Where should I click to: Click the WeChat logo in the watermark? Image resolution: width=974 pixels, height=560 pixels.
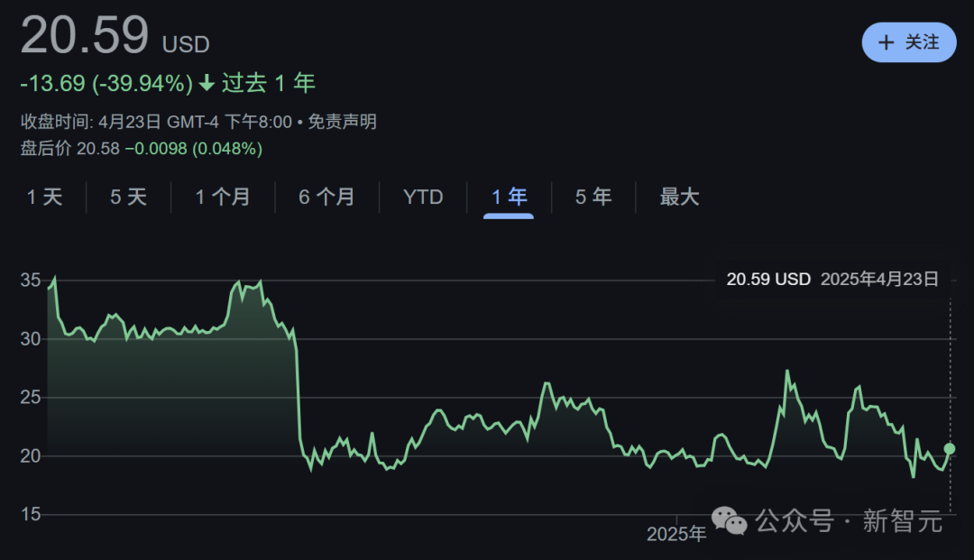730,520
